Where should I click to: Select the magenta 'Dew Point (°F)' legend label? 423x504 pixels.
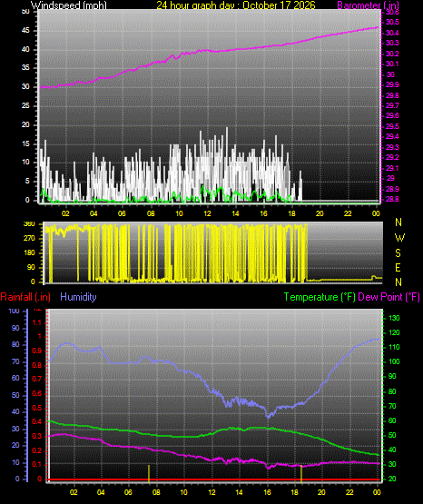(x=389, y=297)
